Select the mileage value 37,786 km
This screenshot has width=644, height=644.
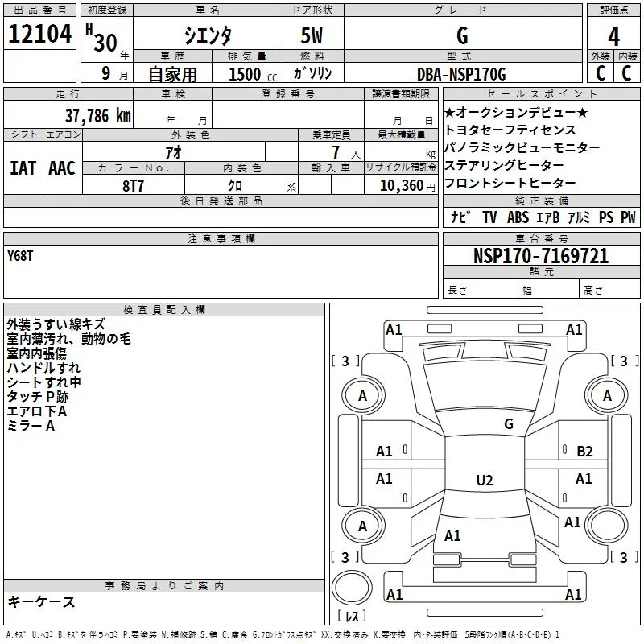(98, 116)
